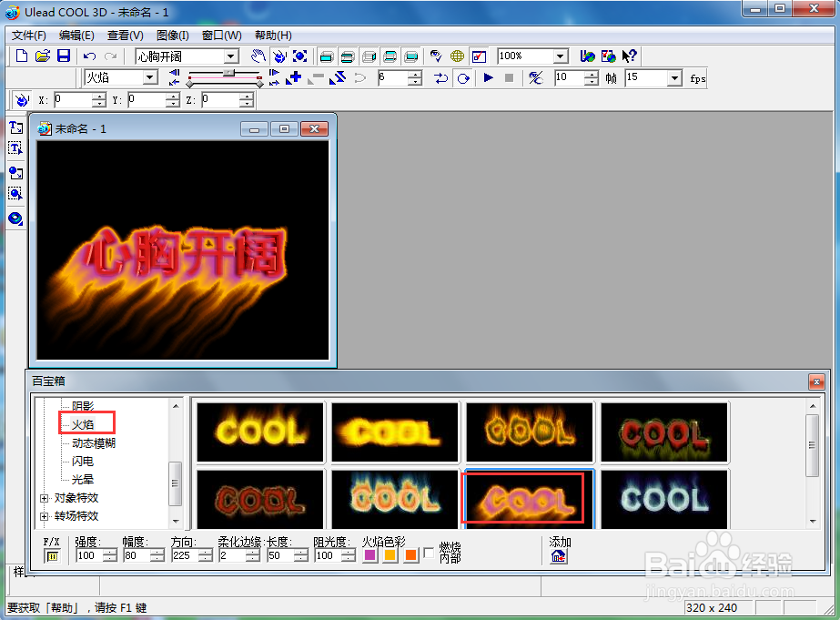Open the 心胸开阔 object dropdown
Viewport: 840px width, 620px height.
point(231,56)
